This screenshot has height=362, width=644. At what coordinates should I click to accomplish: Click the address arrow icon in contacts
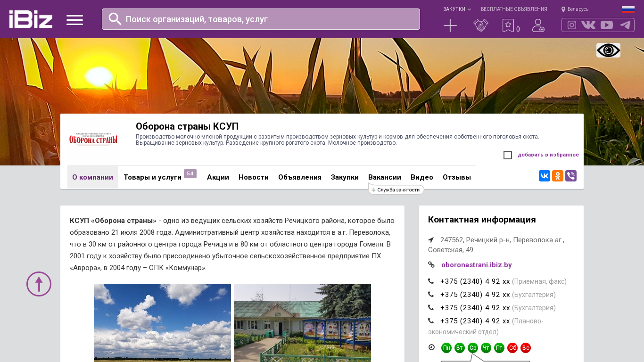pyautogui.click(x=431, y=240)
